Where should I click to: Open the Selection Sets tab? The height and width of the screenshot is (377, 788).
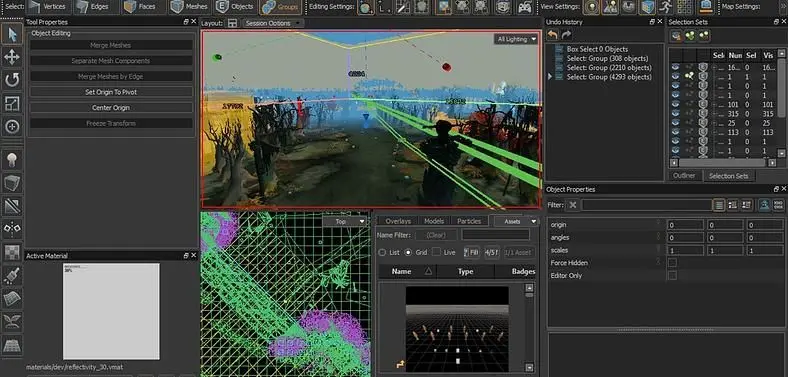click(728, 176)
